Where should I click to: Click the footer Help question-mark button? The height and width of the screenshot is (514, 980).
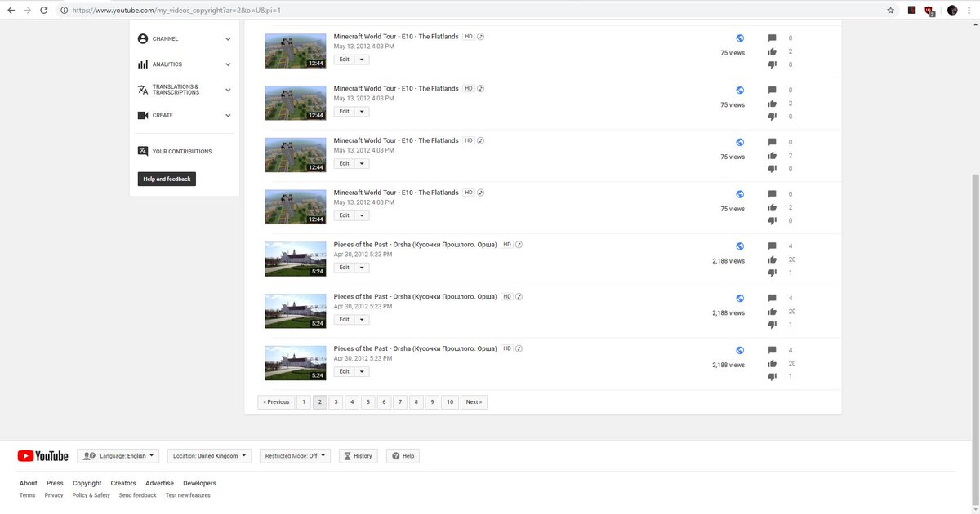[403, 456]
